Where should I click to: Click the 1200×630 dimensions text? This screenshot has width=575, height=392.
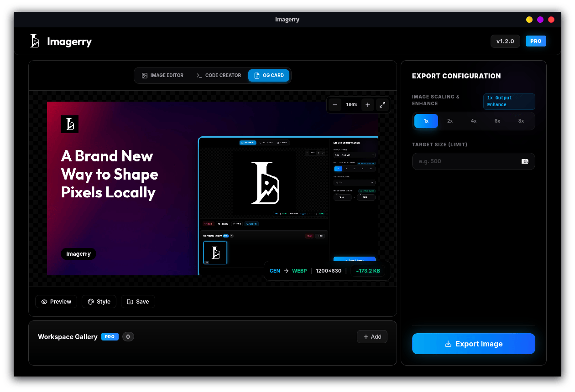tap(329, 271)
